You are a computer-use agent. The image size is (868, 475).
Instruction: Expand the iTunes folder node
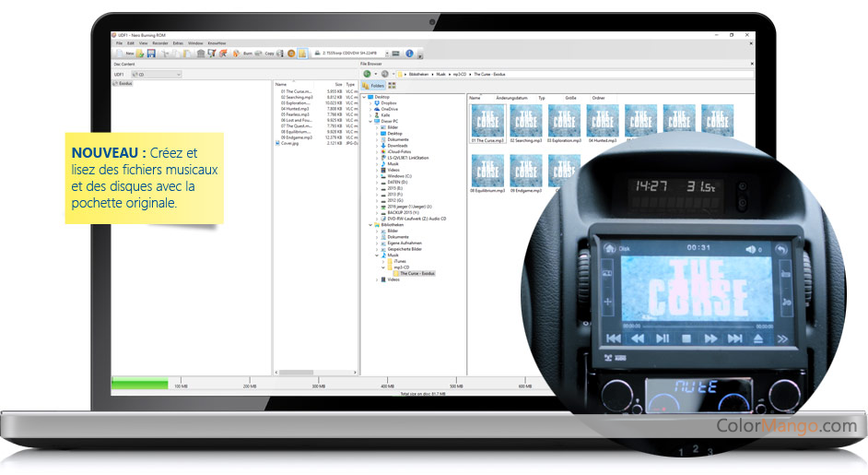[383, 262]
